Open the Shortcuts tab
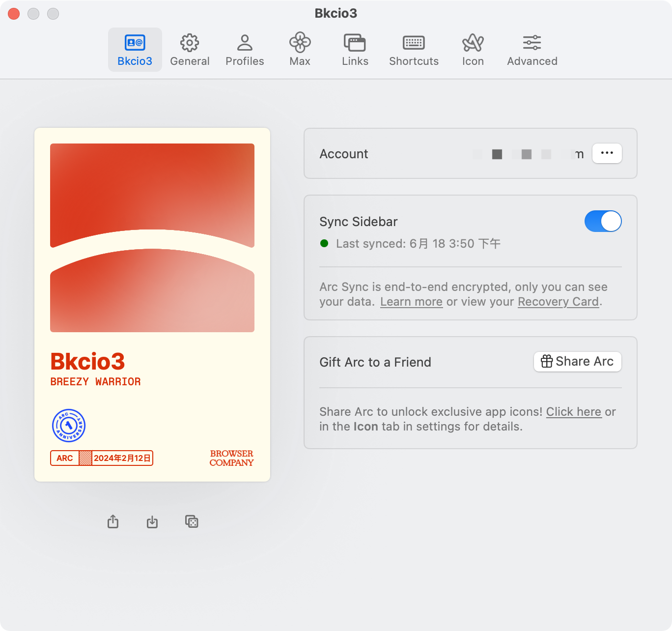Screen dimensions: 672x631 [x=414, y=50]
